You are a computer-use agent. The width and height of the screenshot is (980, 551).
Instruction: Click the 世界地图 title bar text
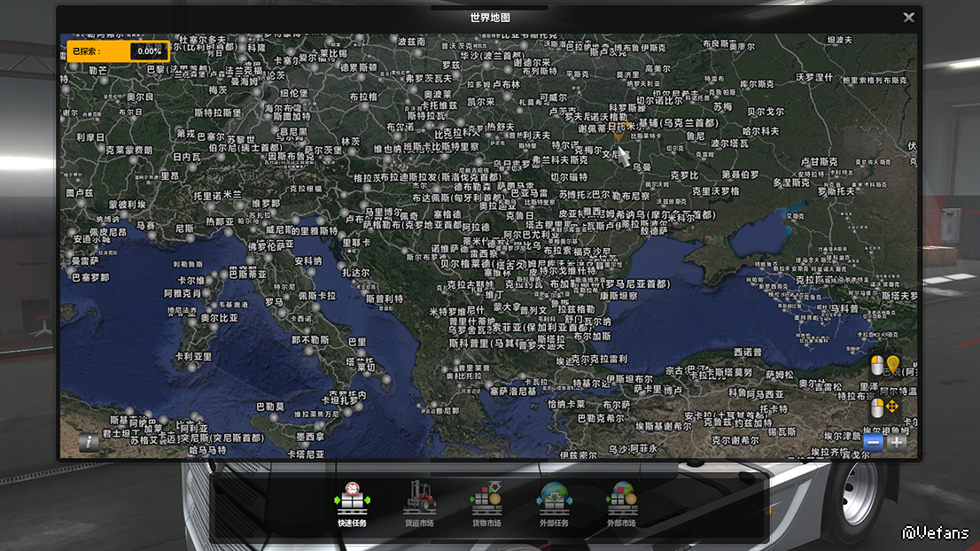click(x=489, y=18)
